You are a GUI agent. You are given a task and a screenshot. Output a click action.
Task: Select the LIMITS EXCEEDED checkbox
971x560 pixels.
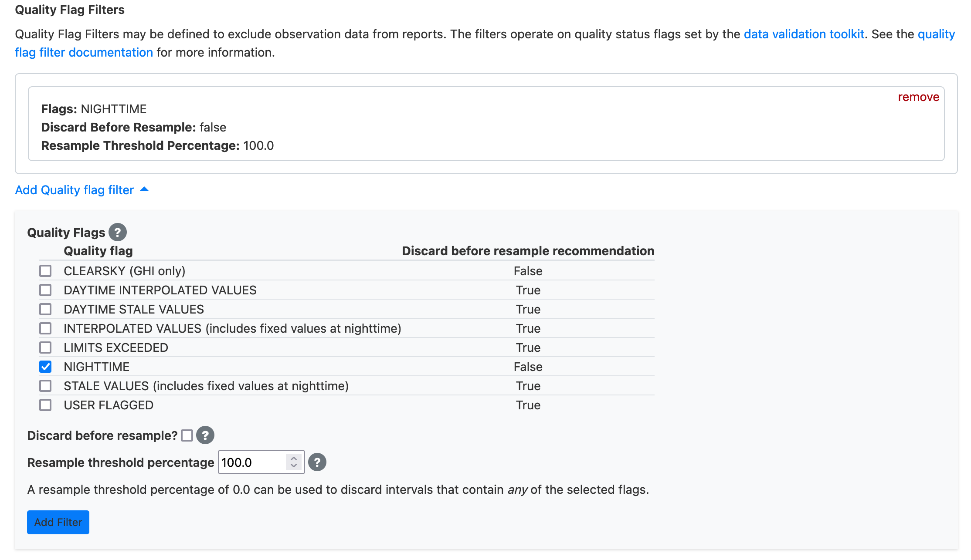point(45,347)
